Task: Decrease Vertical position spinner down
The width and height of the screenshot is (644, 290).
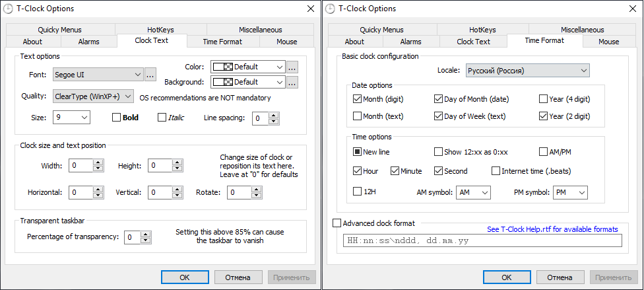Action: click(x=177, y=196)
